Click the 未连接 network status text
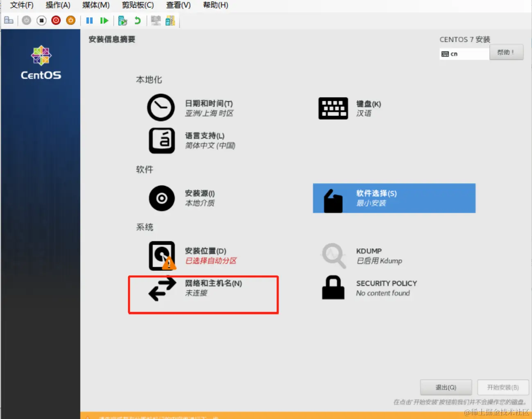Screen dimensions: 532x419 coord(196,293)
